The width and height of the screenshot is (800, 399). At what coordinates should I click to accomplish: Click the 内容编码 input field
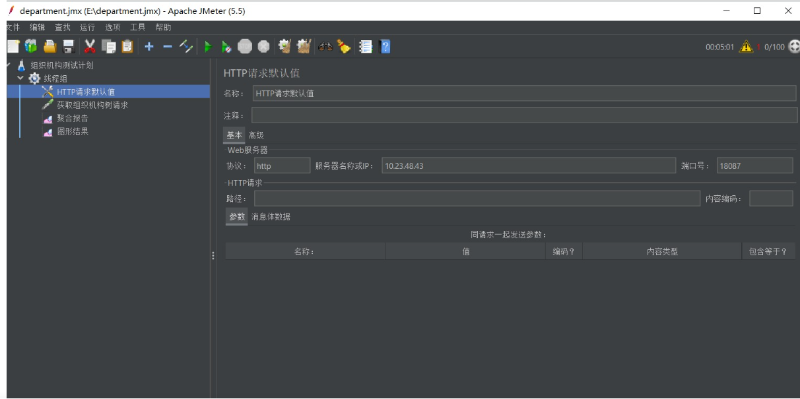771,198
